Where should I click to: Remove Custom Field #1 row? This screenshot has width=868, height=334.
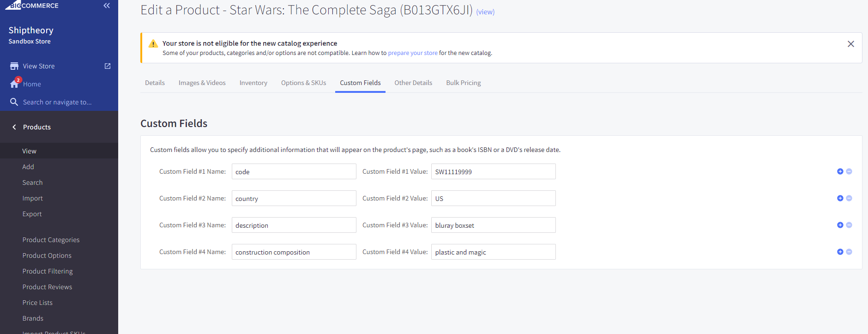pos(849,171)
